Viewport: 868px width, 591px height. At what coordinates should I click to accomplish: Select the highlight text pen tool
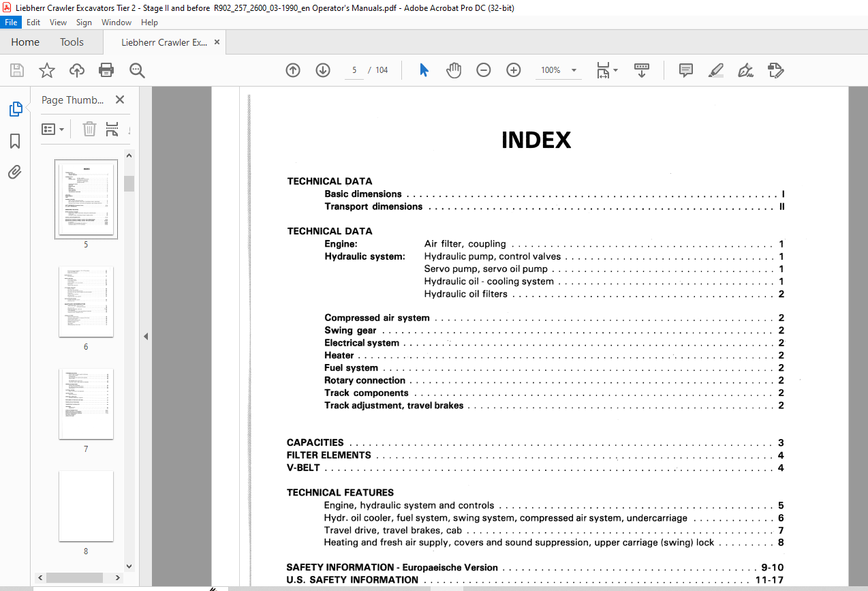point(716,70)
